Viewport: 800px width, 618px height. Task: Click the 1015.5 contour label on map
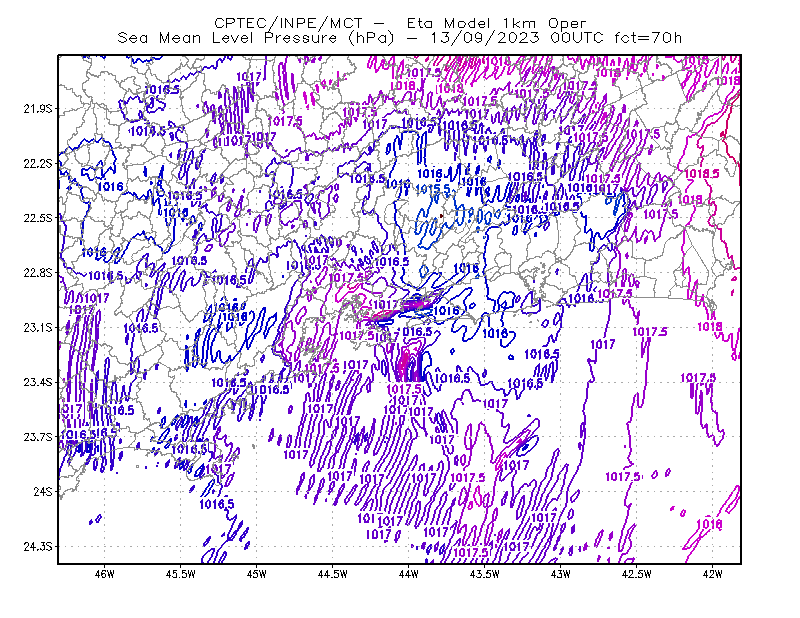tap(434, 189)
